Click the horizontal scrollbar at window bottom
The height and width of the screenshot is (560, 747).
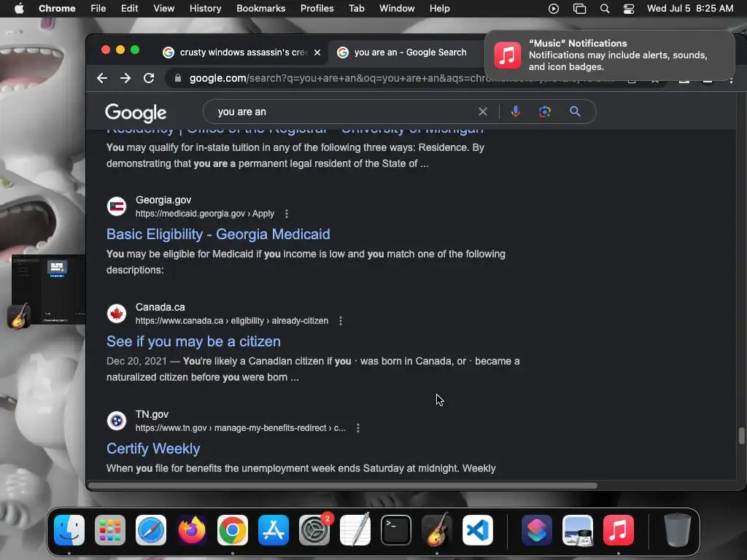343,486
